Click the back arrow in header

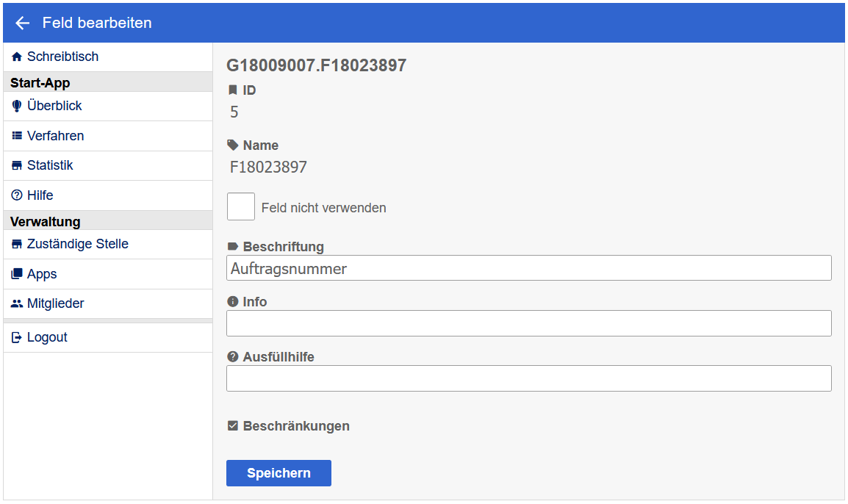22,23
